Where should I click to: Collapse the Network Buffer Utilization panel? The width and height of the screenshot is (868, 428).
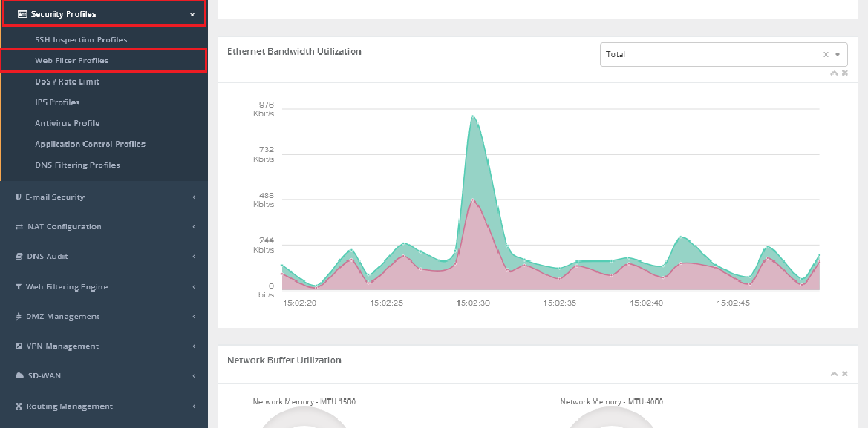pyautogui.click(x=834, y=374)
